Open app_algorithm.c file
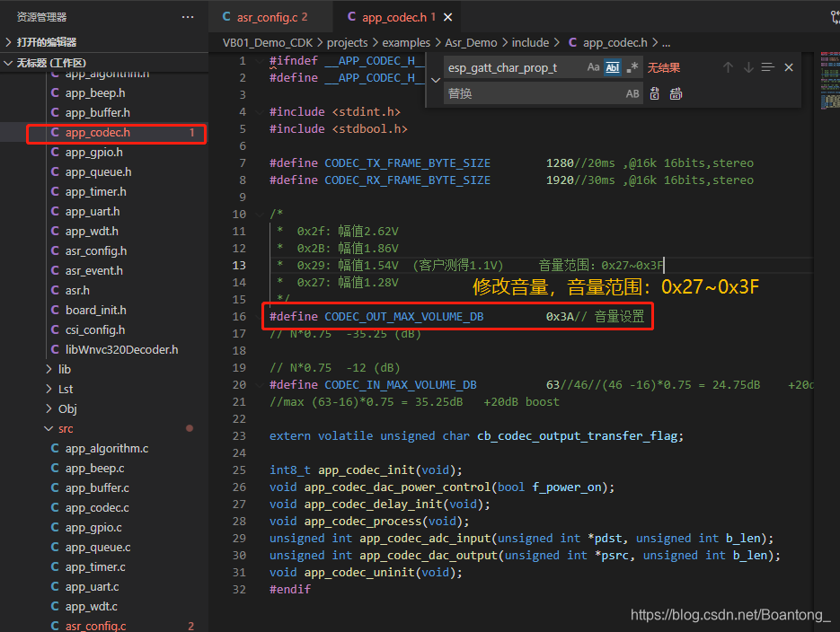Viewport: 840px width, 632px height. coord(107,449)
